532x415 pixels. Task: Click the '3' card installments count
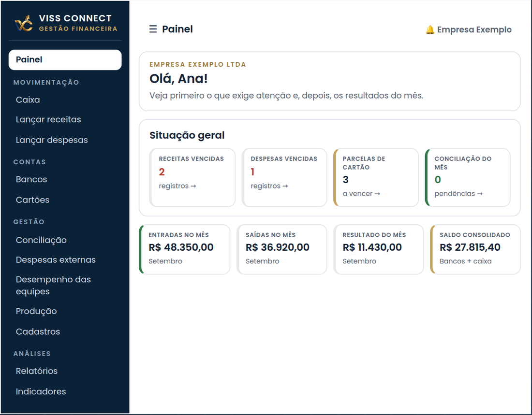point(345,180)
